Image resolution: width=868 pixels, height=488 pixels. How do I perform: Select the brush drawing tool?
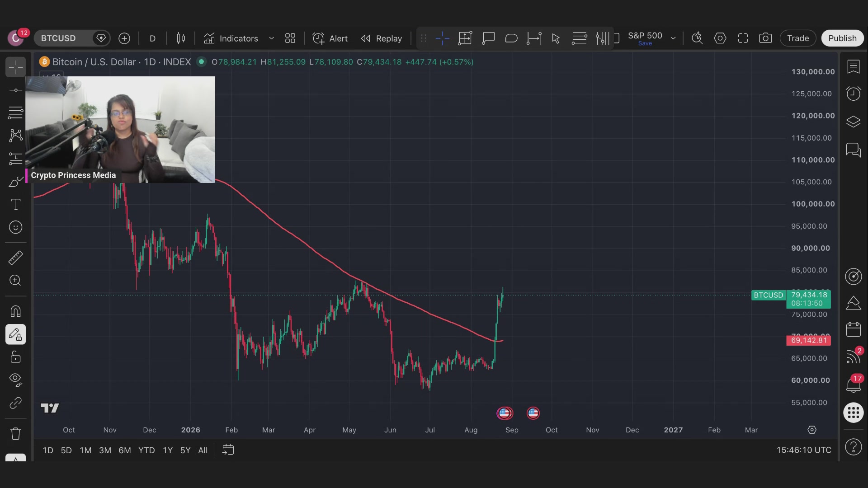click(16, 182)
